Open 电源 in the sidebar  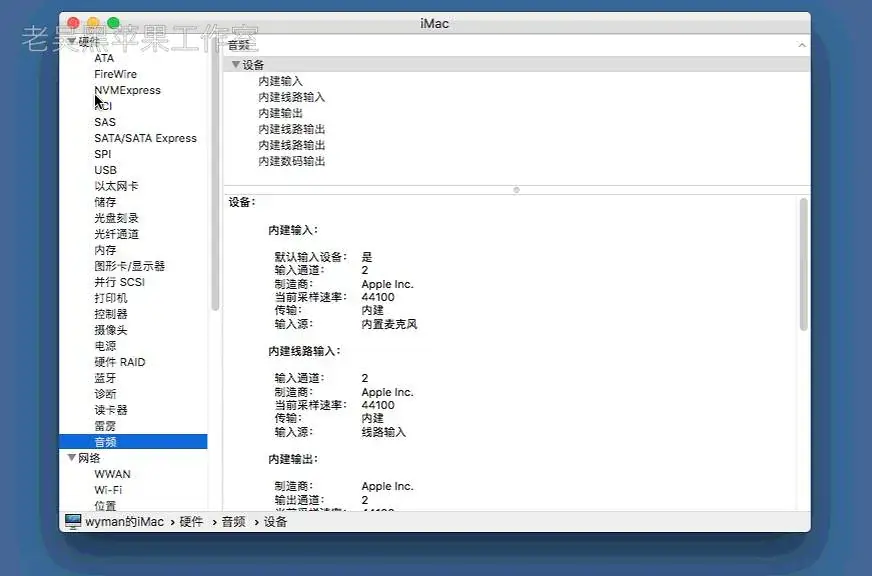(x=105, y=346)
